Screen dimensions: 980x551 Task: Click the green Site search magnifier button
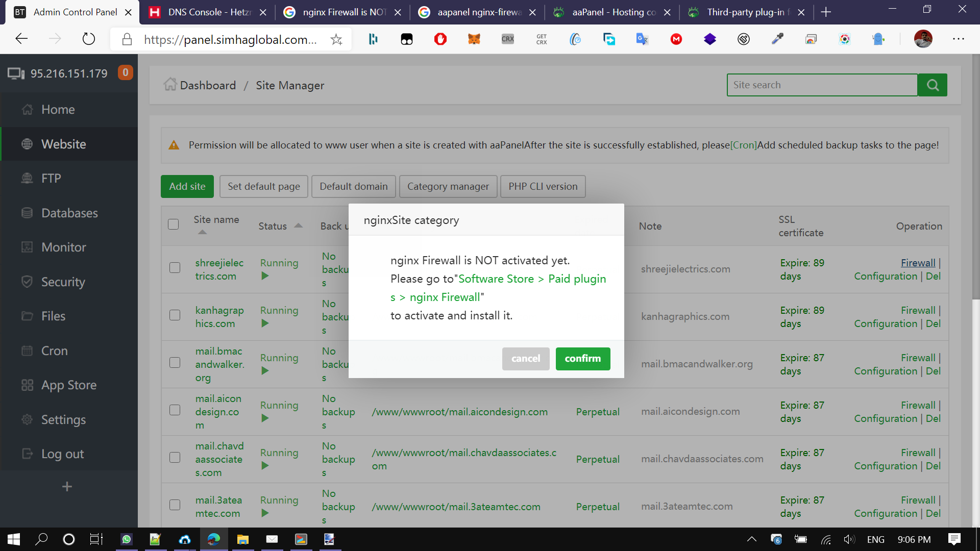933,85
